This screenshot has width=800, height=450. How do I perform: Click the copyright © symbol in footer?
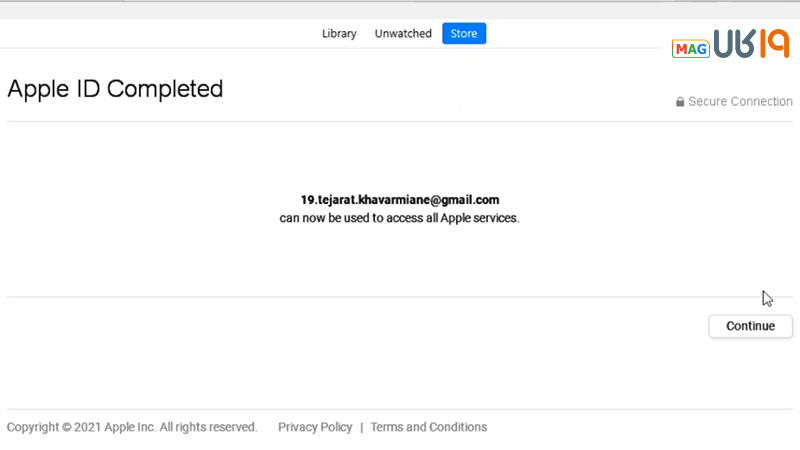tap(66, 427)
